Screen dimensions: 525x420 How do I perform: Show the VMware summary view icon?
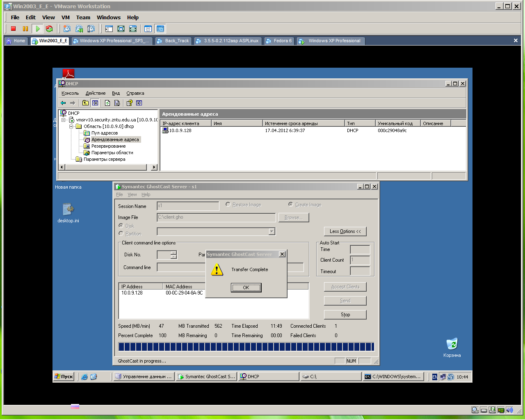click(148, 29)
